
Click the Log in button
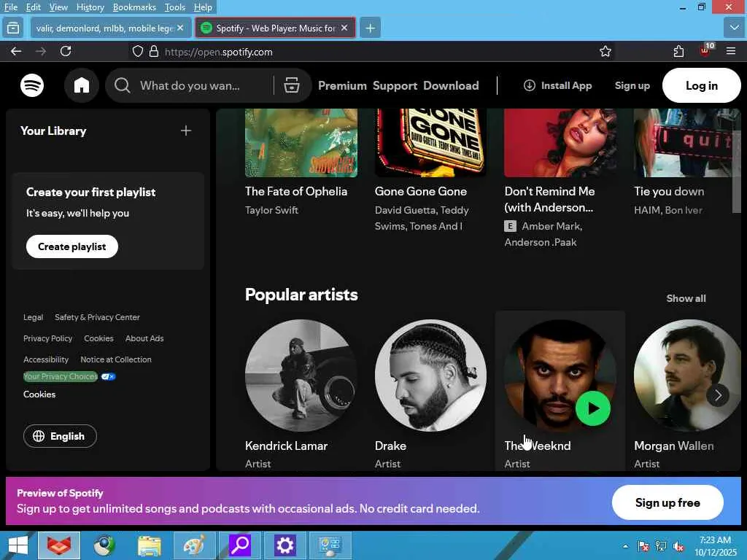(x=701, y=86)
